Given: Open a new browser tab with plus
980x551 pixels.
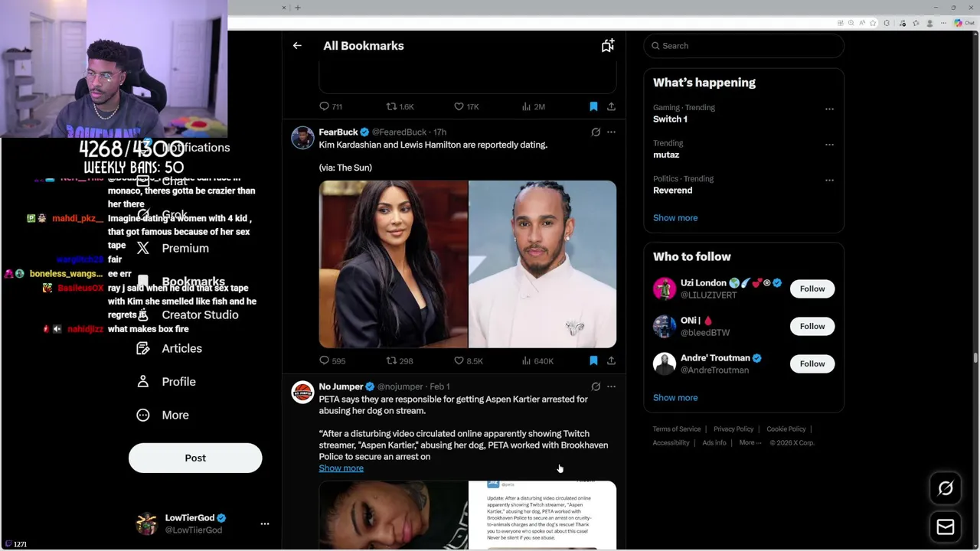Looking at the screenshot, I should (297, 8).
